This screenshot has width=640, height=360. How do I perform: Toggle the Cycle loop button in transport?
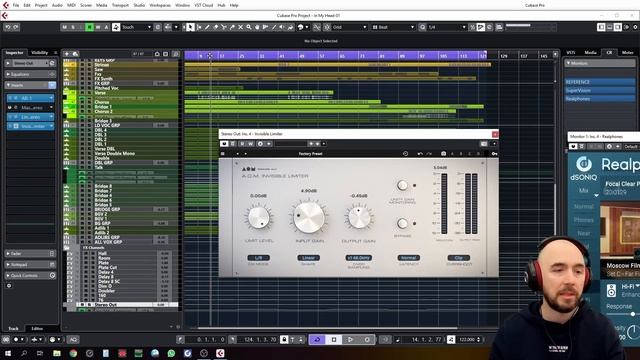[x=317, y=340]
